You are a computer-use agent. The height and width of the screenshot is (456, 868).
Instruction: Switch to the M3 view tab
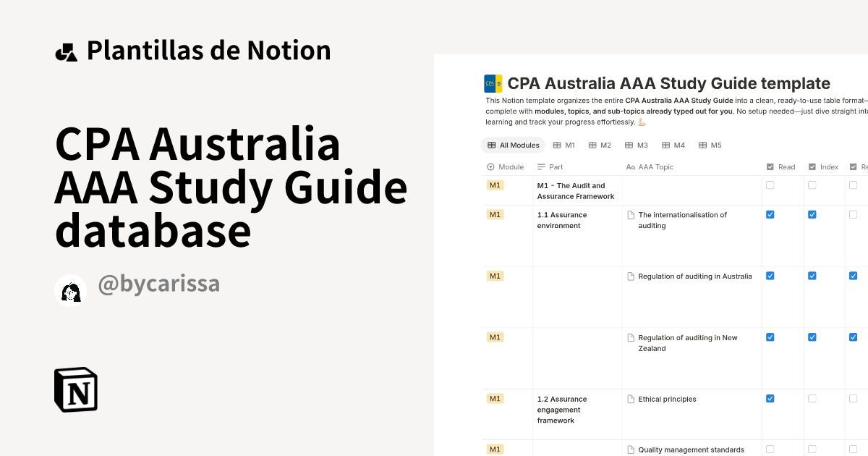(x=637, y=145)
